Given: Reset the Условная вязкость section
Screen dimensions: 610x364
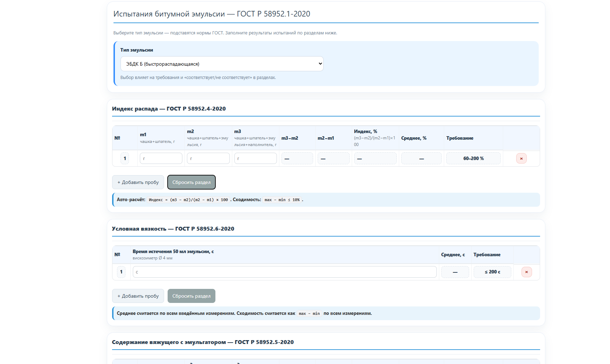Looking at the screenshot, I should click(191, 296).
